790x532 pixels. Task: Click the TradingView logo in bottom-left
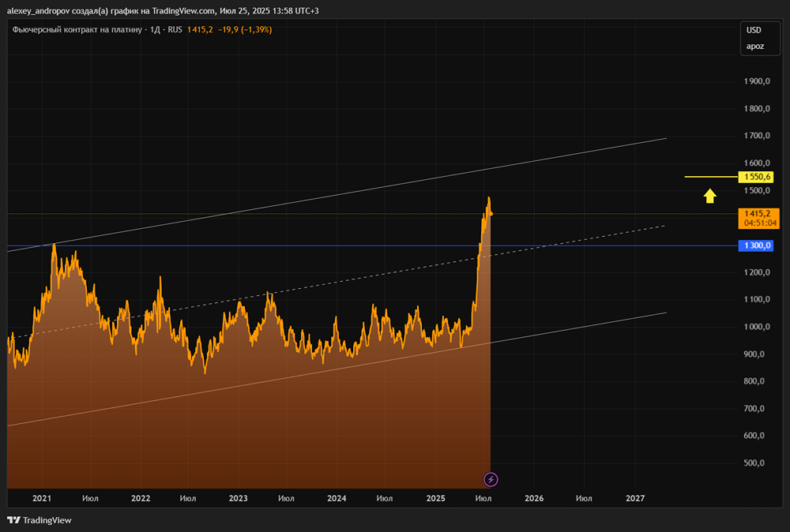39,520
